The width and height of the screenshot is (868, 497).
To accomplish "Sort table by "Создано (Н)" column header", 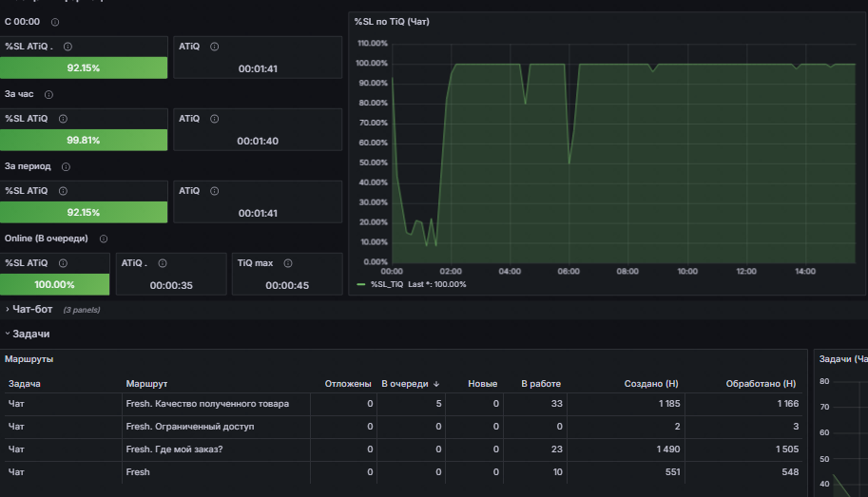I will (x=651, y=384).
